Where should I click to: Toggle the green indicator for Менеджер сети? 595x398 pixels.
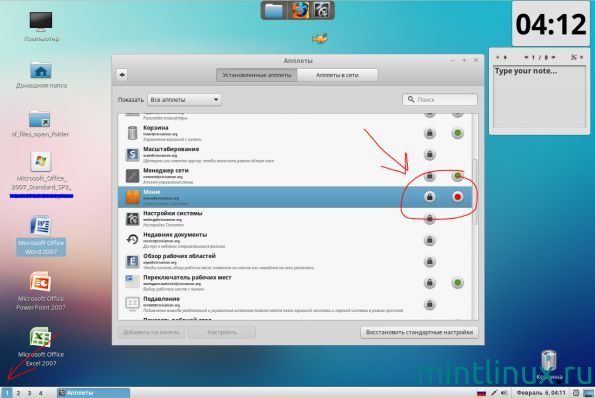click(457, 176)
